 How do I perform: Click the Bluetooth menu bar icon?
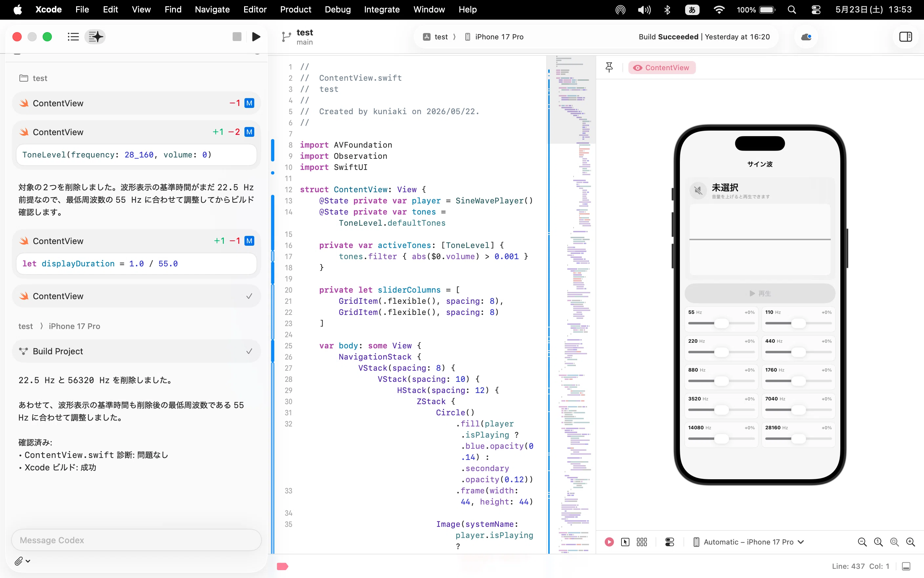coord(667,10)
